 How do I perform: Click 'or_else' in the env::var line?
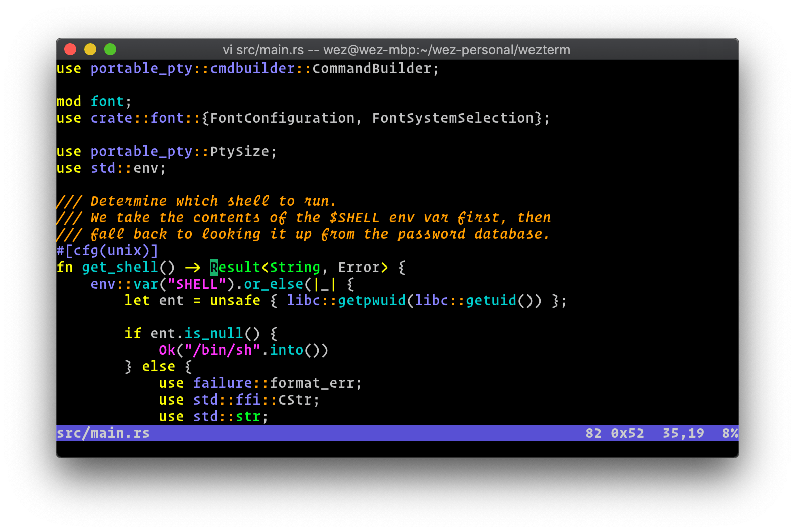pyautogui.click(x=274, y=284)
